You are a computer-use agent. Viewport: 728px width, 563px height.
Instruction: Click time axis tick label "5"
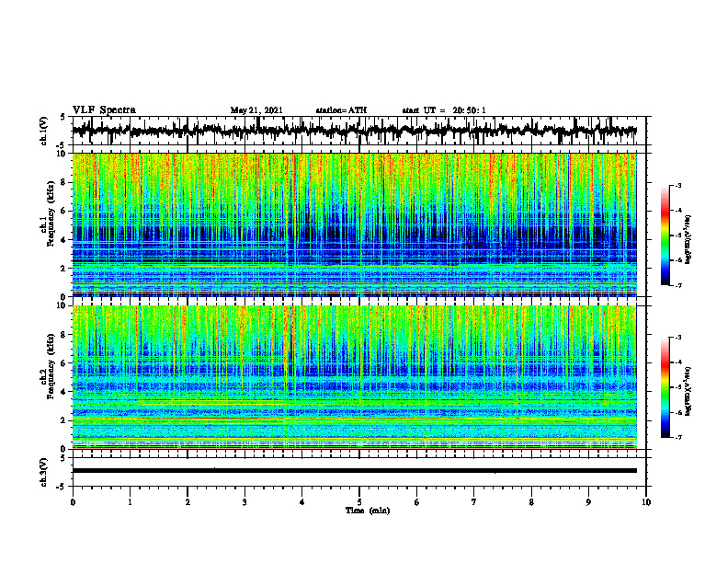[359, 502]
